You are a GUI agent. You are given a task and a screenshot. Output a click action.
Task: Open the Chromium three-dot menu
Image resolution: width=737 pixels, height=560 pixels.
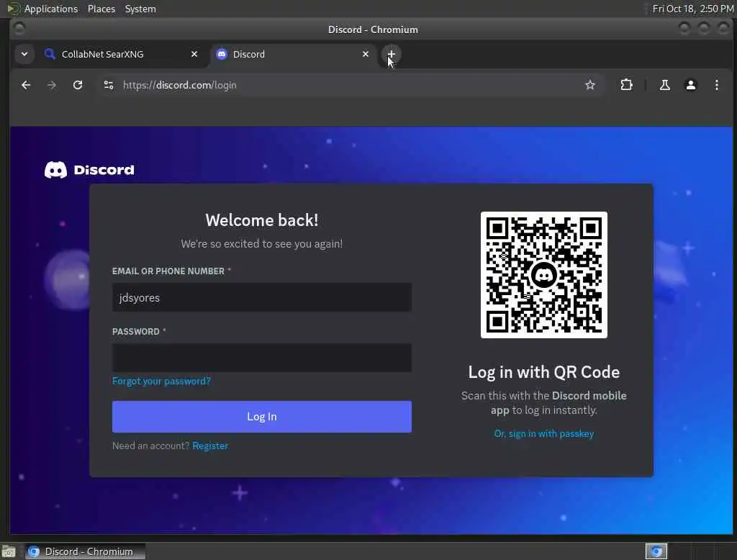point(716,85)
